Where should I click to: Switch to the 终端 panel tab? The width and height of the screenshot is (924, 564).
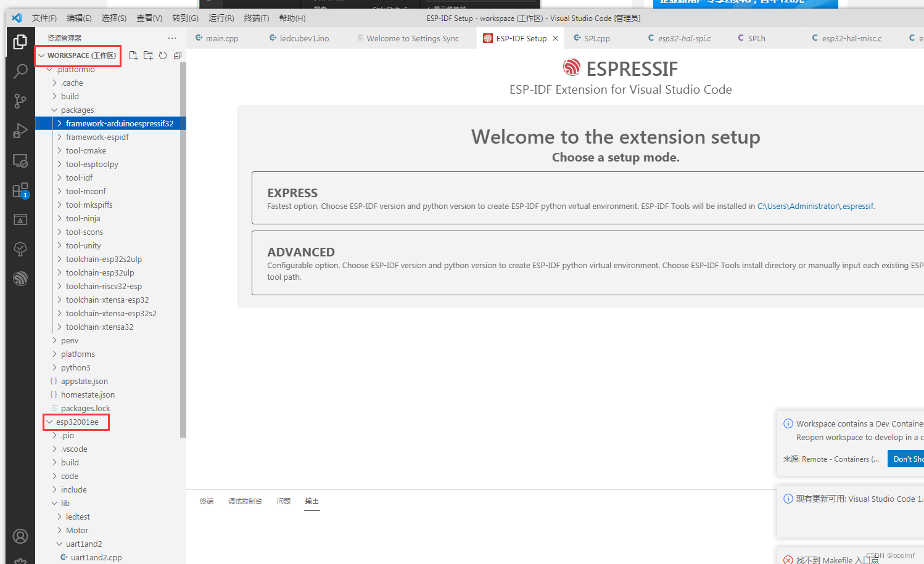(207, 501)
